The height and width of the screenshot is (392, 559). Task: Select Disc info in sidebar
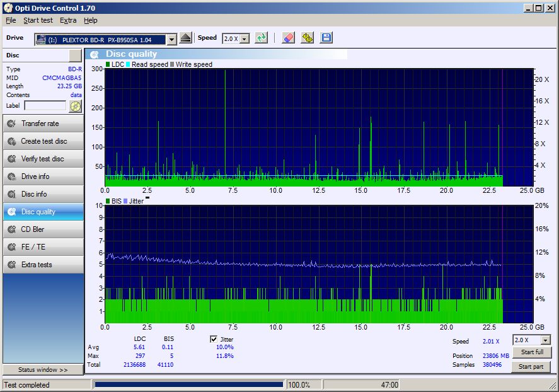(x=43, y=194)
